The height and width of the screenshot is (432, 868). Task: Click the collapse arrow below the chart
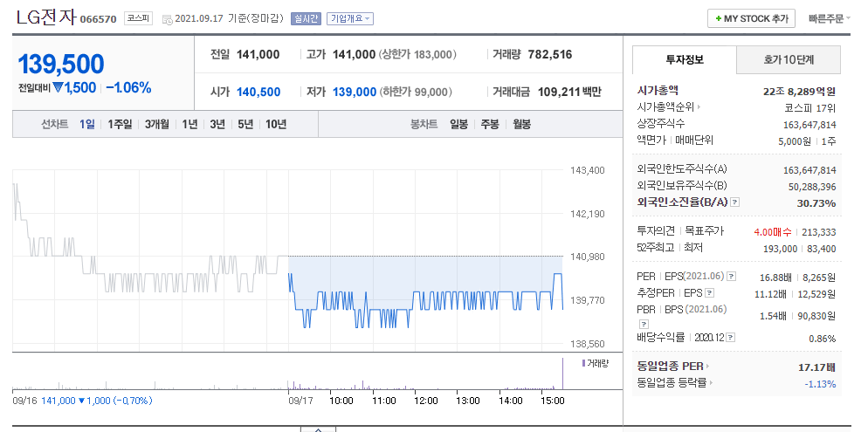pos(319,429)
